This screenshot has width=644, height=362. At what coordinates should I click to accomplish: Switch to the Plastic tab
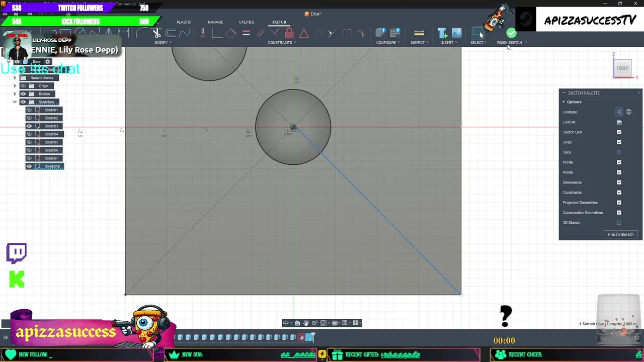(x=184, y=22)
